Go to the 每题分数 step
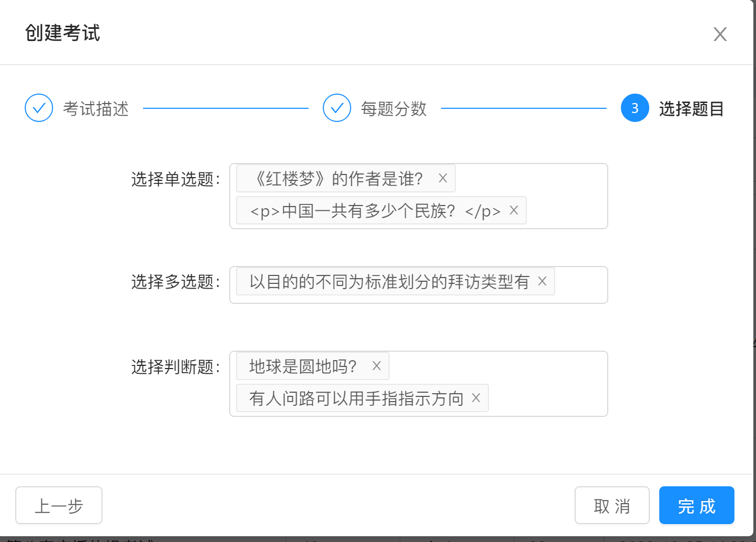The width and height of the screenshot is (756, 542). pos(394,109)
